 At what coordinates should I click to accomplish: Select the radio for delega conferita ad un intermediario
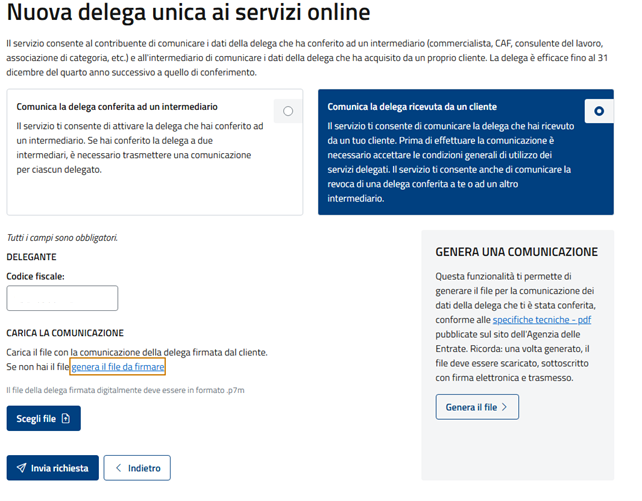click(x=288, y=111)
